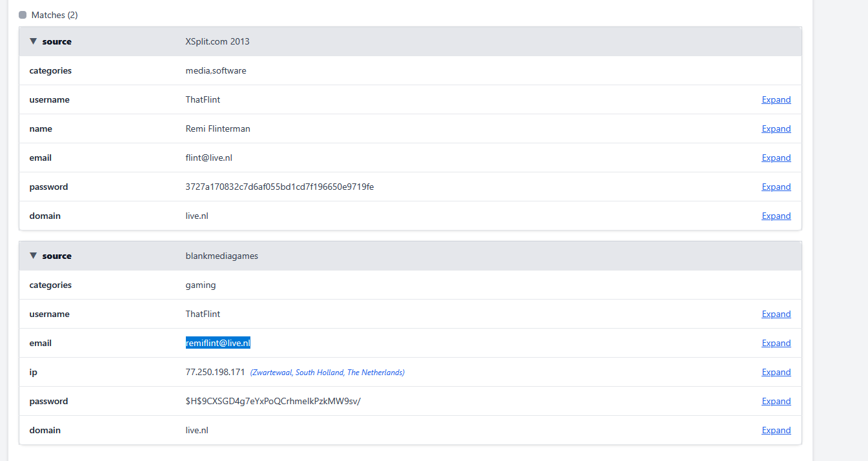
Task: Expand the username row under XSplit.com 2013
Action: click(776, 99)
